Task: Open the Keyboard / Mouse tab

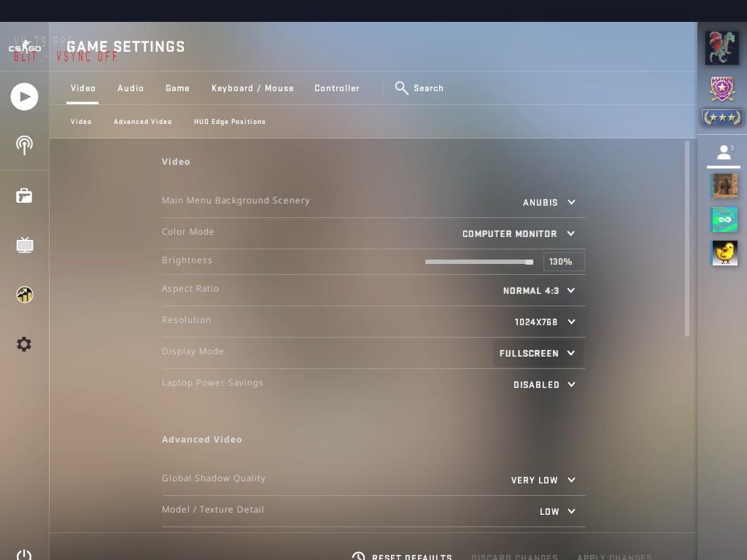Action: (252, 88)
